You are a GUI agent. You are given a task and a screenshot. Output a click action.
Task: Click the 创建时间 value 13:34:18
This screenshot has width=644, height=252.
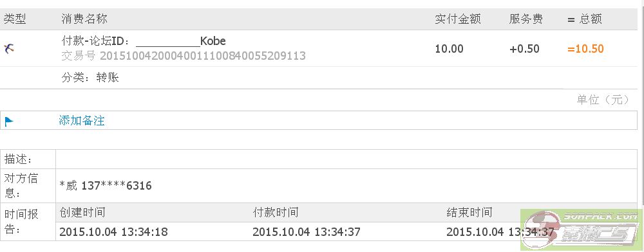click(x=113, y=232)
